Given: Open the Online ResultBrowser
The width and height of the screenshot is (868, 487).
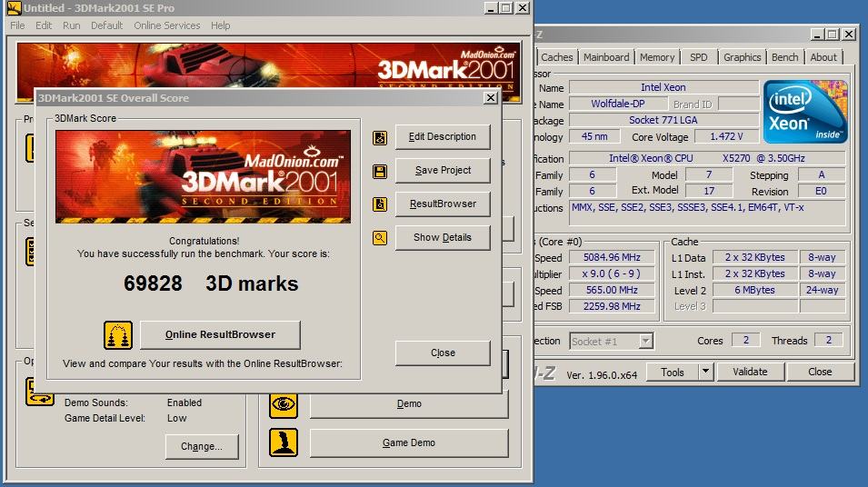Looking at the screenshot, I should [220, 334].
